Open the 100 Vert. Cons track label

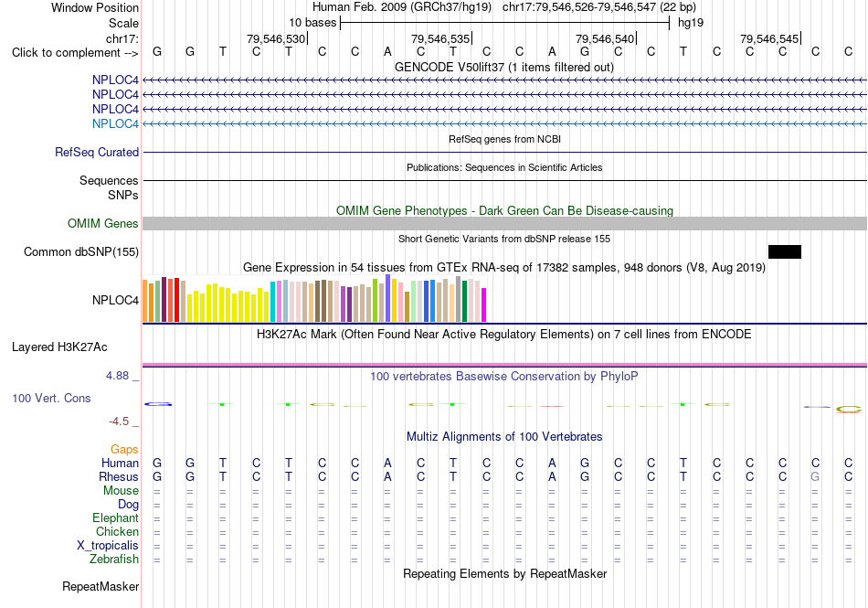tap(51, 398)
